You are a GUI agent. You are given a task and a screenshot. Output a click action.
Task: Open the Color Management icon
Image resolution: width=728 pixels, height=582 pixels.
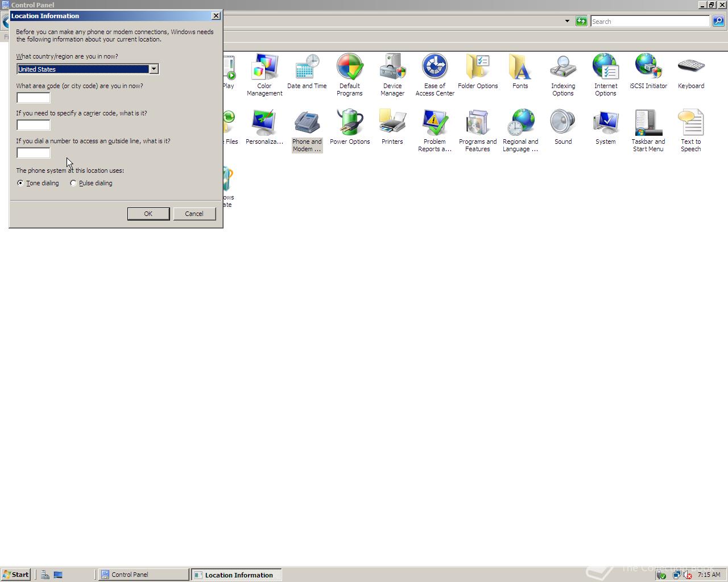click(x=264, y=75)
